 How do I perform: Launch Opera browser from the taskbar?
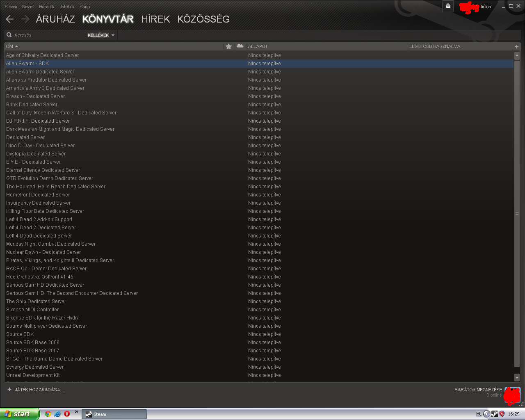click(x=67, y=414)
